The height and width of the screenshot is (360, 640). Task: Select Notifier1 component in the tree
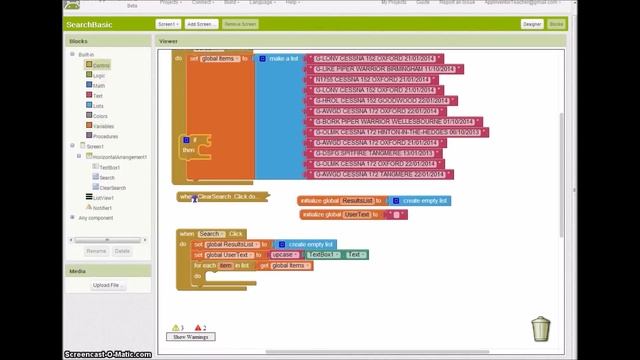(99, 208)
